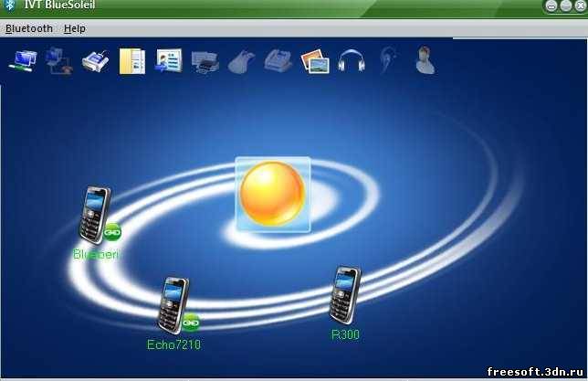Select the Basic Imaging photos icon

(x=315, y=61)
